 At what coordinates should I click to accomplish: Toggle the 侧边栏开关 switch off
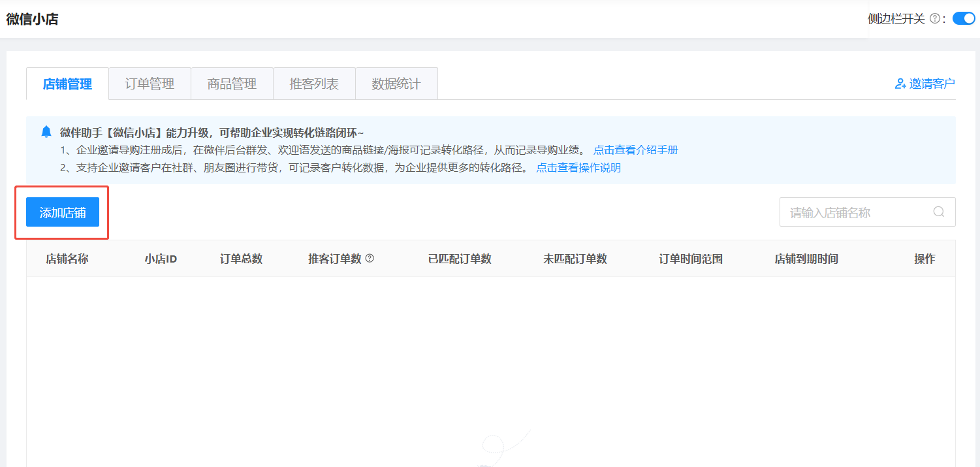click(964, 18)
